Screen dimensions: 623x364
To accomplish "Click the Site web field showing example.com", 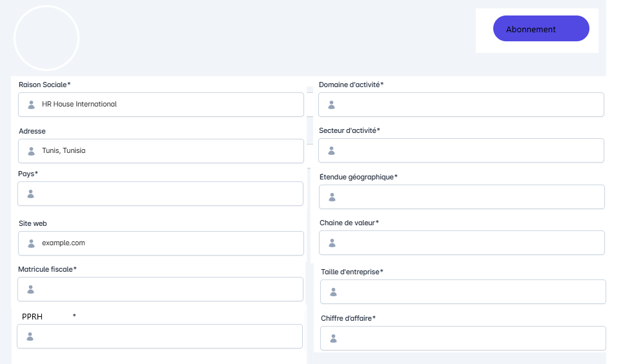I will (168, 243).
